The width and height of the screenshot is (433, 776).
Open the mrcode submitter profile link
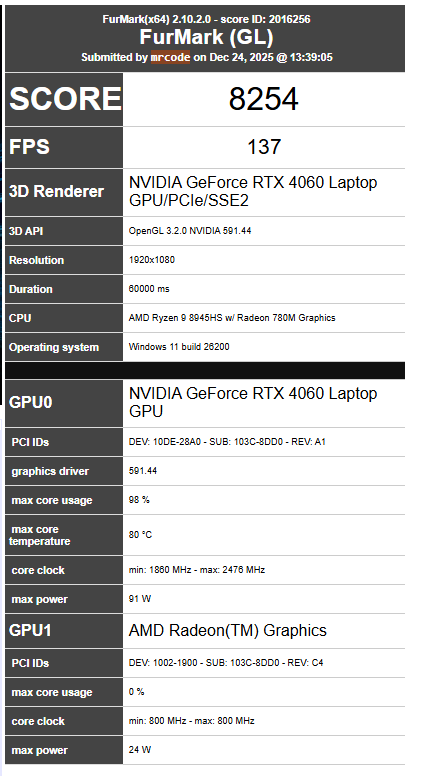tap(170, 57)
